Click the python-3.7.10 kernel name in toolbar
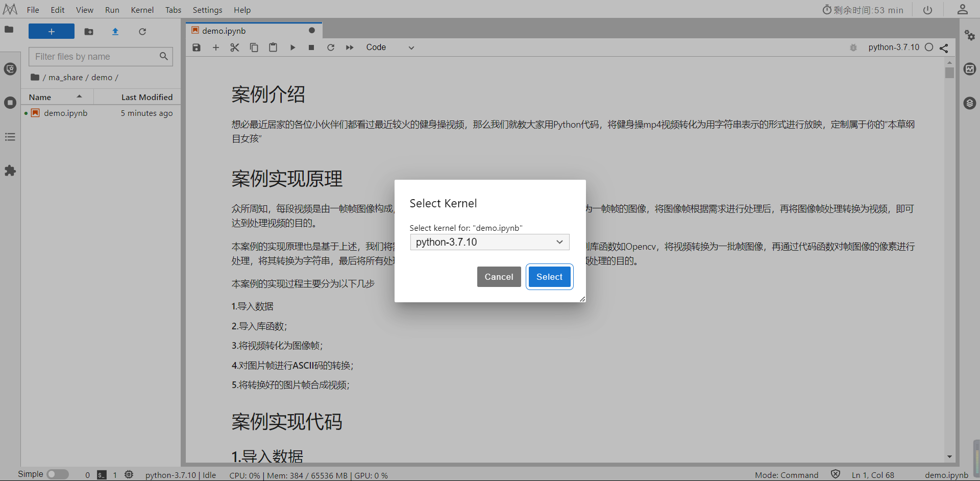This screenshot has width=980, height=481. (894, 47)
